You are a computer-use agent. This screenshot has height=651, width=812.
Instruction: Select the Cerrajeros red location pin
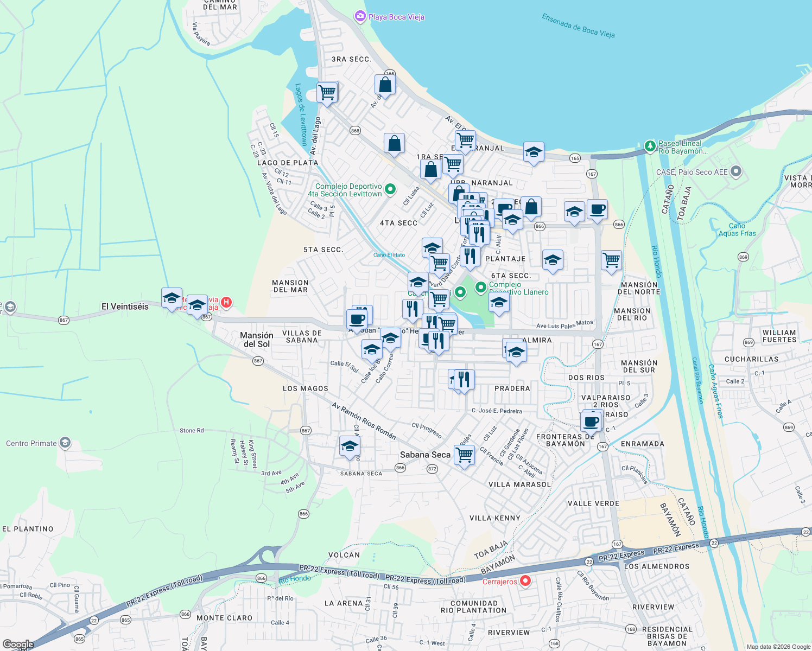pos(525,581)
